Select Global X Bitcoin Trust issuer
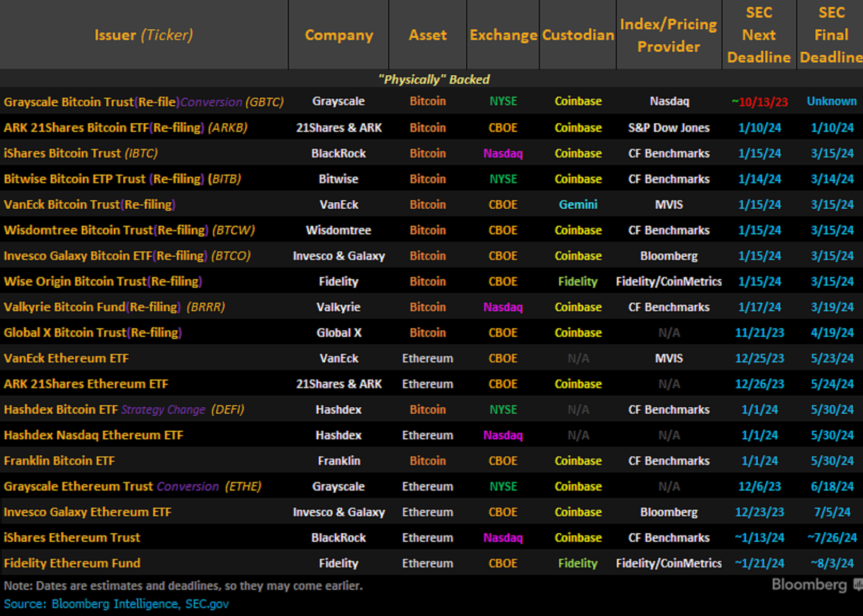 click(93, 333)
